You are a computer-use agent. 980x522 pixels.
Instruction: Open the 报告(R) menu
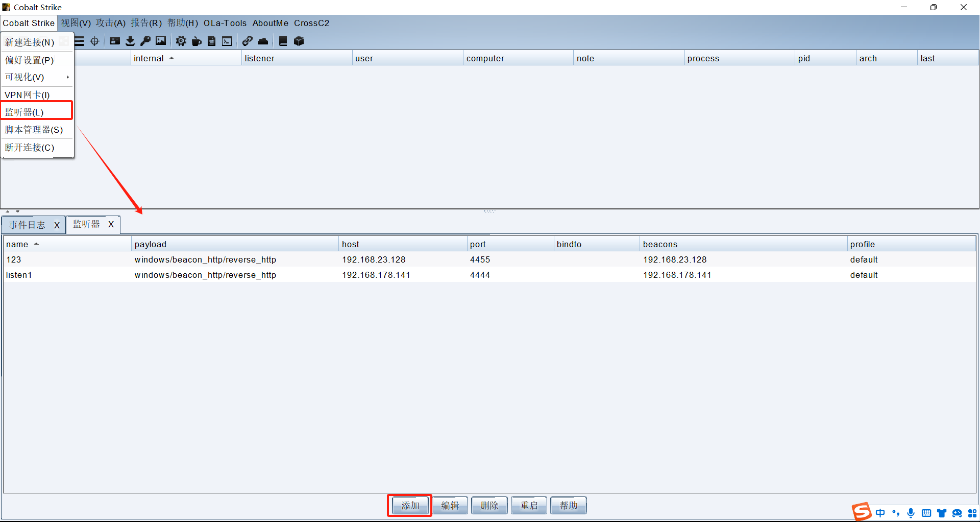tap(146, 23)
